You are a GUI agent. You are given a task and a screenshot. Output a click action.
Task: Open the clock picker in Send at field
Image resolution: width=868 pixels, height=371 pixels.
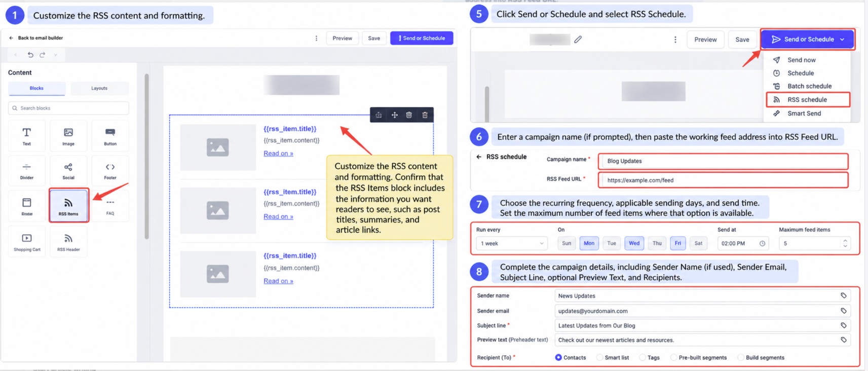coord(762,243)
